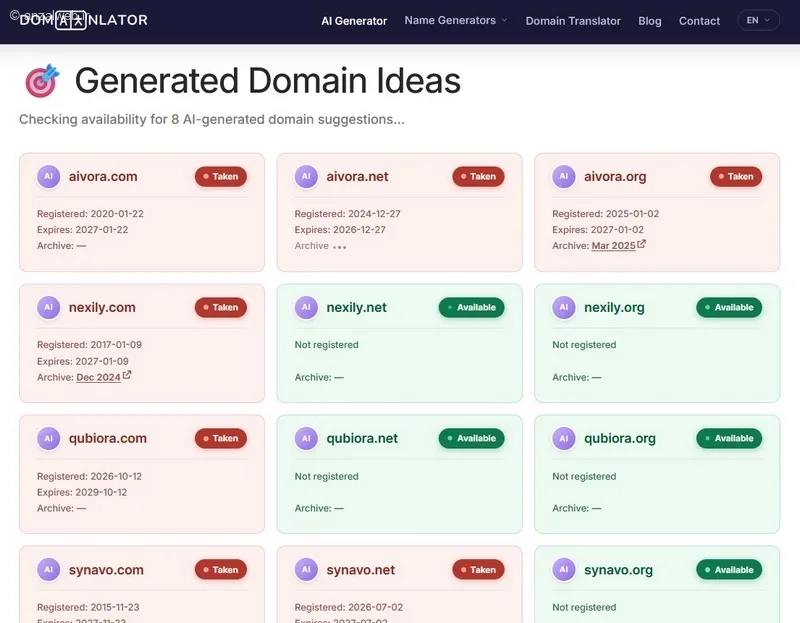Open the EN language selector
Viewport: 800px width, 623px height.
click(758, 20)
